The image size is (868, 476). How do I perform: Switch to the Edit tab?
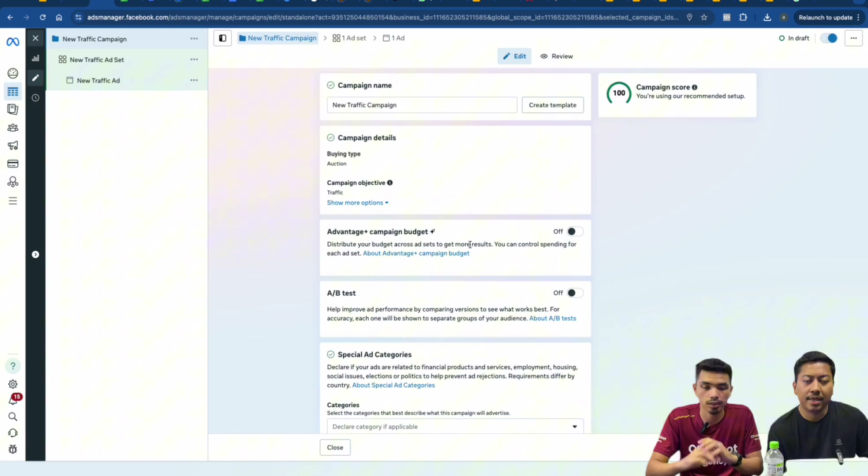click(x=514, y=56)
